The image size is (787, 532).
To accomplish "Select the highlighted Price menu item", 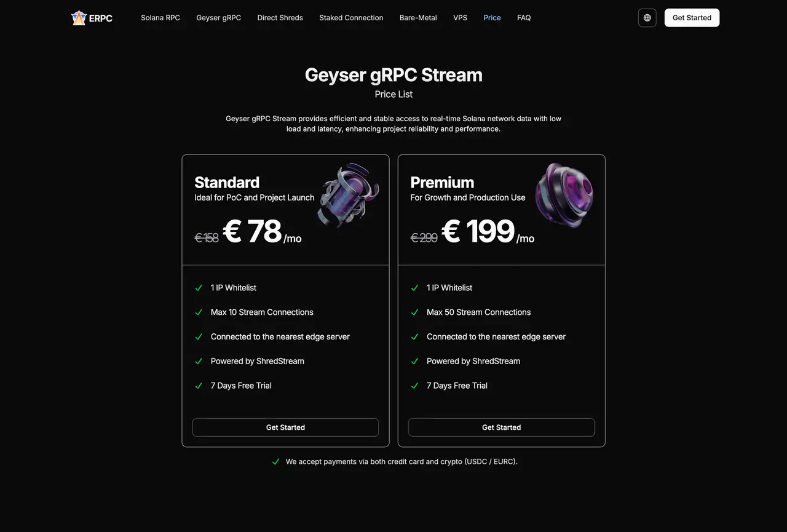I will click(x=492, y=18).
